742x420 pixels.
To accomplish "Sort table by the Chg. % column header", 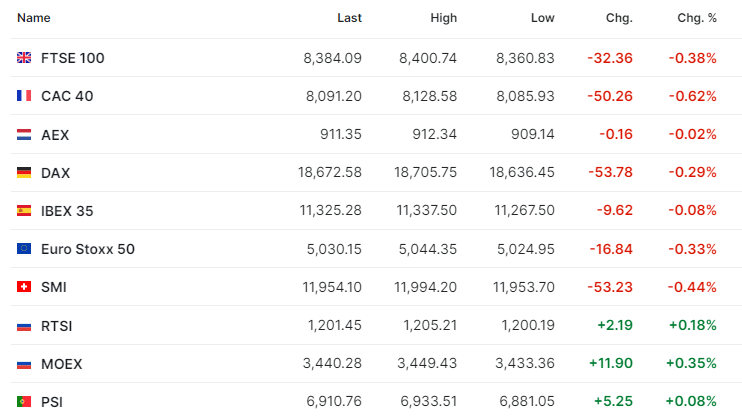I will pyautogui.click(x=697, y=18).
